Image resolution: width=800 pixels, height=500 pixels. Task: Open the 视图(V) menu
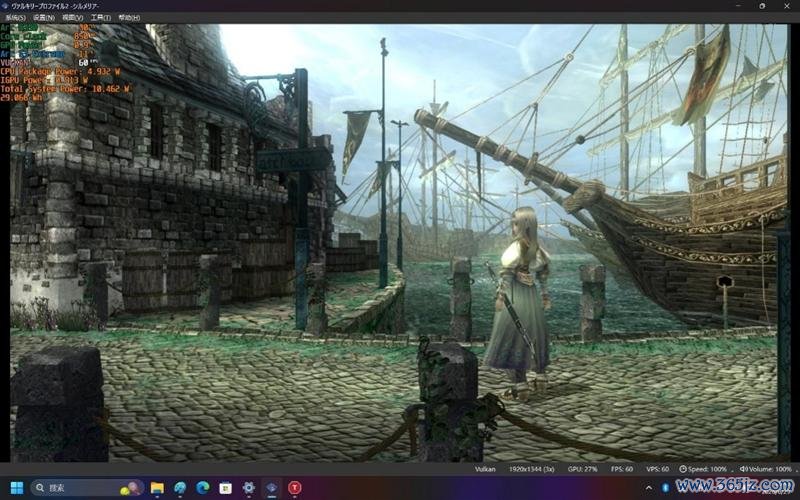click(72, 17)
